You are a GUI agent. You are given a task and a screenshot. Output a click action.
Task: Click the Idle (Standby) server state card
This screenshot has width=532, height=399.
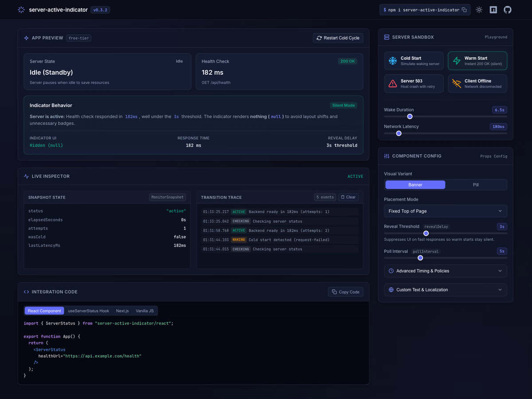107,72
